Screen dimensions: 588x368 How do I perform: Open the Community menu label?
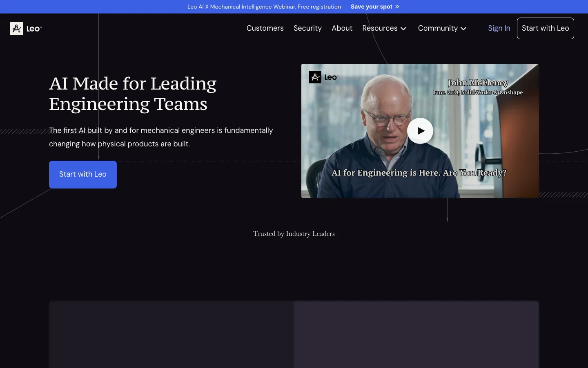[x=438, y=28]
